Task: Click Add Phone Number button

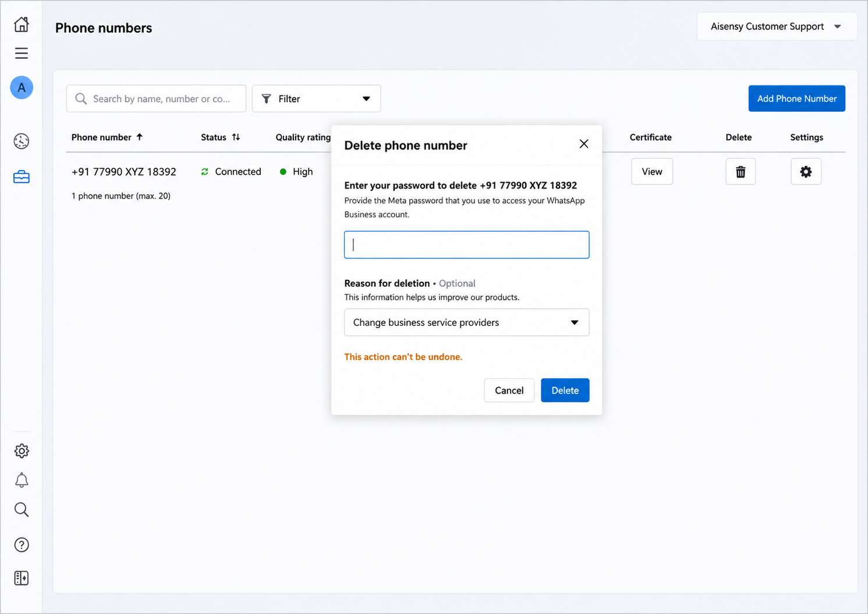Action: pyautogui.click(x=796, y=99)
